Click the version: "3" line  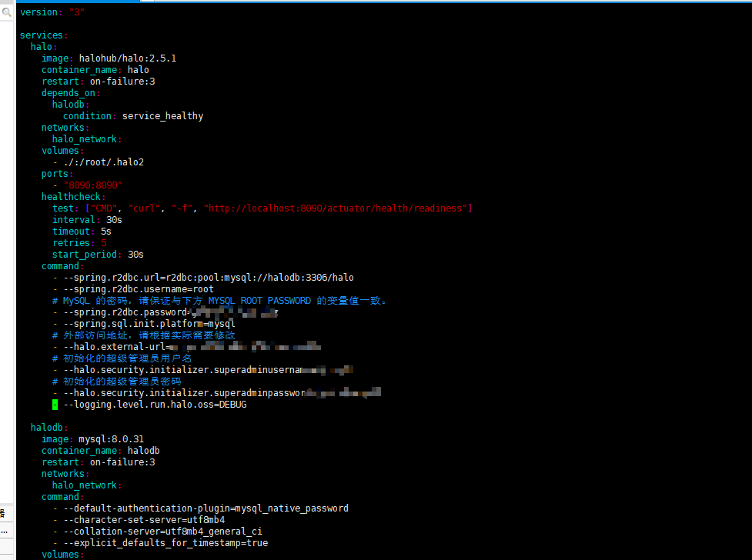click(x=52, y=12)
